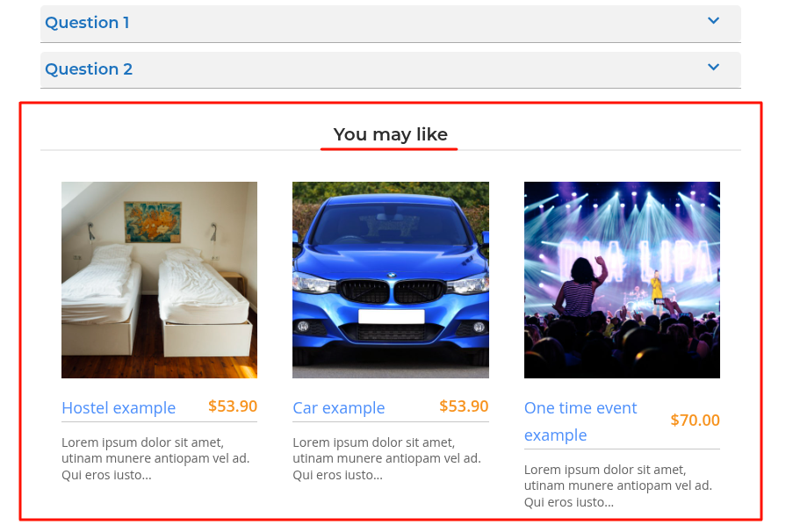793x532 pixels.
Task: Click the $53.90 price beside Car example
Action: point(464,406)
